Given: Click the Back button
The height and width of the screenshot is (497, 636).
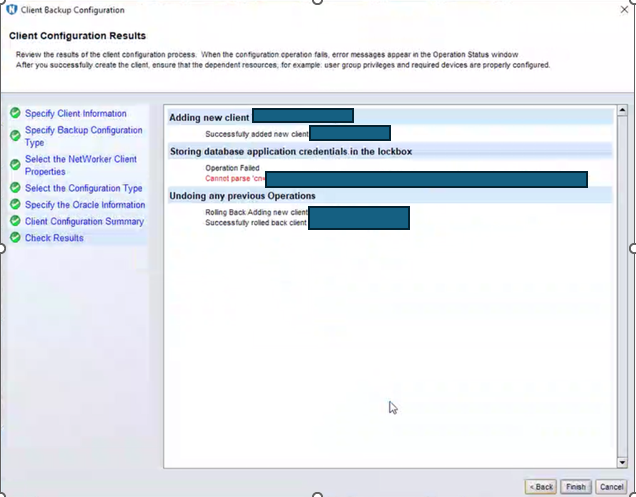Looking at the screenshot, I should point(541,486).
